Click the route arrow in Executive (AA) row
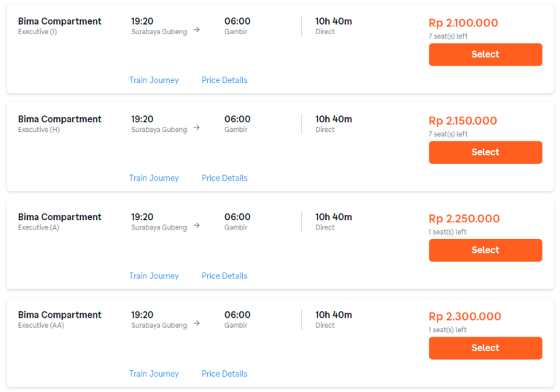 pos(197,324)
